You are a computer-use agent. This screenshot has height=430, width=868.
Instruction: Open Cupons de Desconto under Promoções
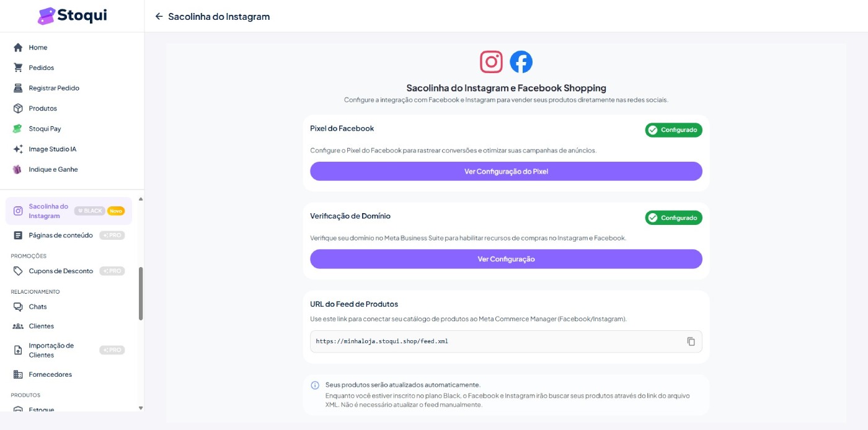[x=61, y=271]
